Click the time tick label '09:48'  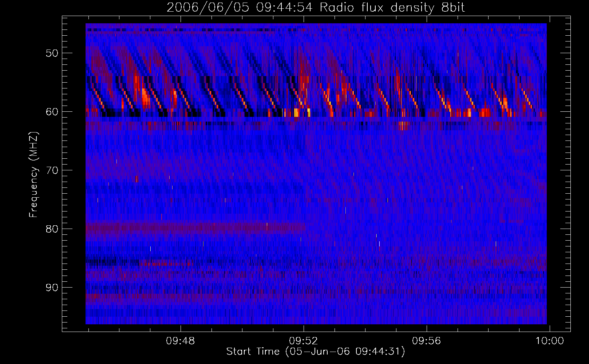(x=180, y=341)
